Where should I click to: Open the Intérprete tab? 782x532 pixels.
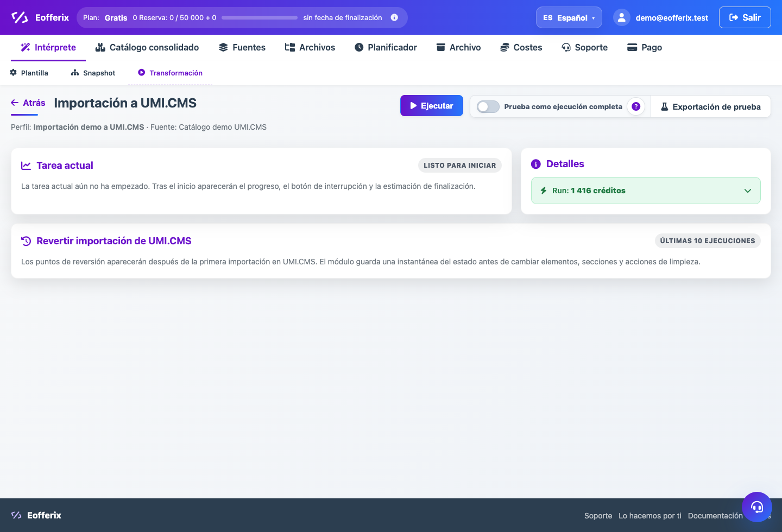coord(48,47)
